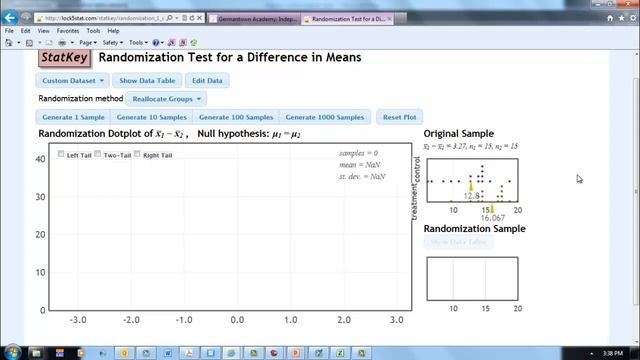Expand the Reallocate Groups method dropdown

(x=166, y=99)
